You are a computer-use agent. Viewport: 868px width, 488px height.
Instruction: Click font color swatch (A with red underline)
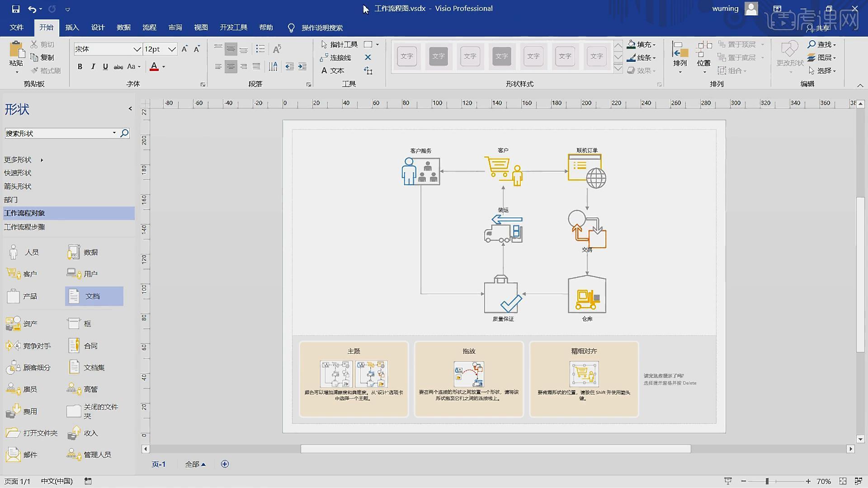(x=154, y=67)
